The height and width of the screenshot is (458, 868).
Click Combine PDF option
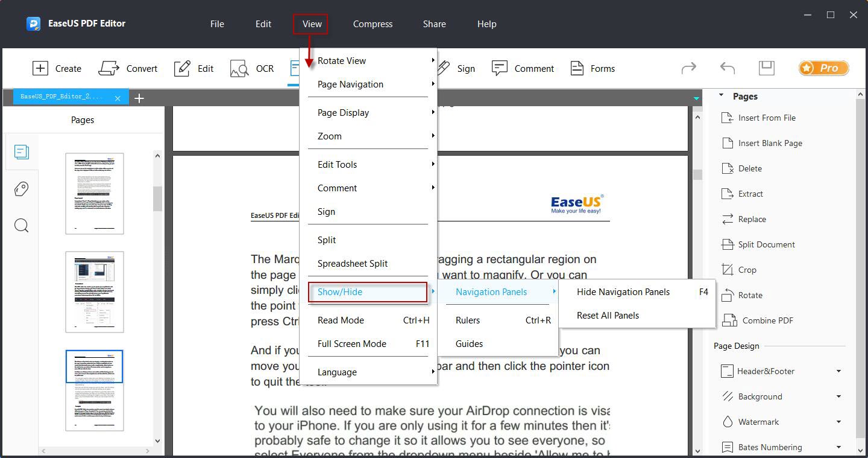757,320
